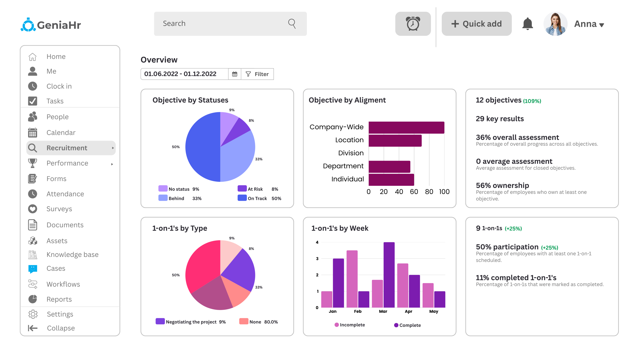
Task: Open the notifications bell
Action: [528, 24]
